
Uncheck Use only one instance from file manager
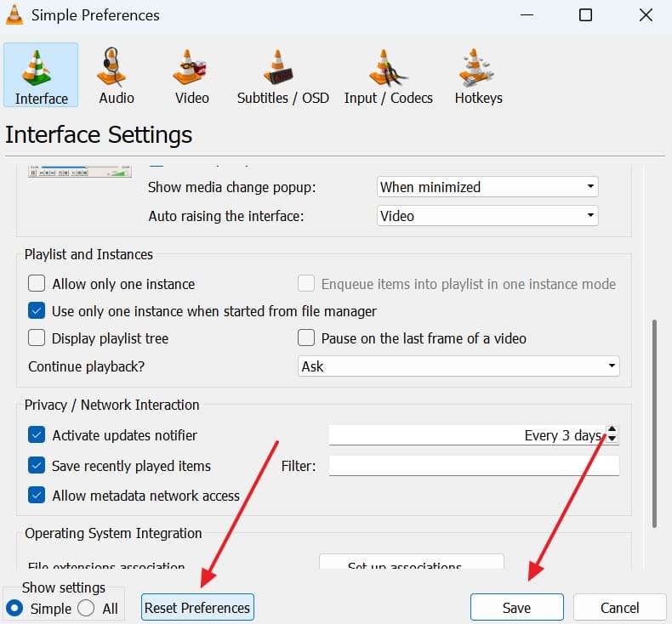(37, 311)
